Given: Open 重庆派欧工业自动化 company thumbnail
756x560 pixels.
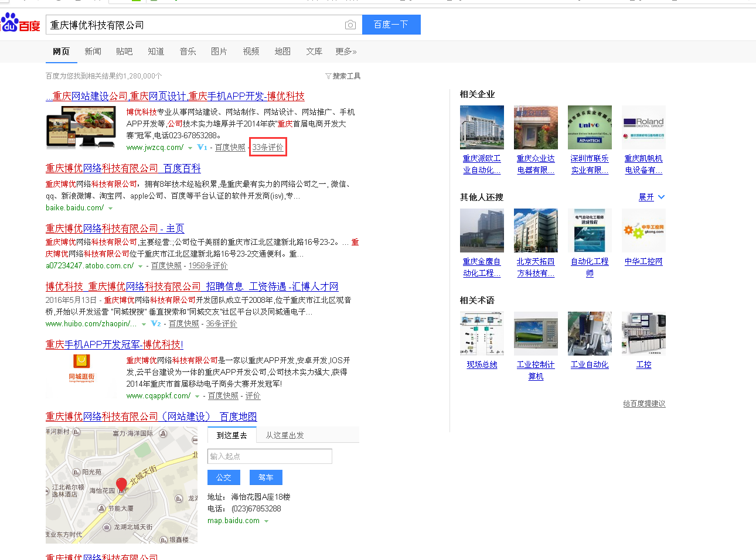Looking at the screenshot, I should (x=482, y=127).
